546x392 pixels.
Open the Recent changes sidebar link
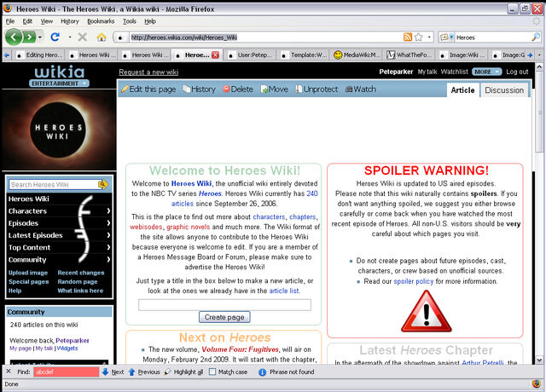(x=81, y=273)
